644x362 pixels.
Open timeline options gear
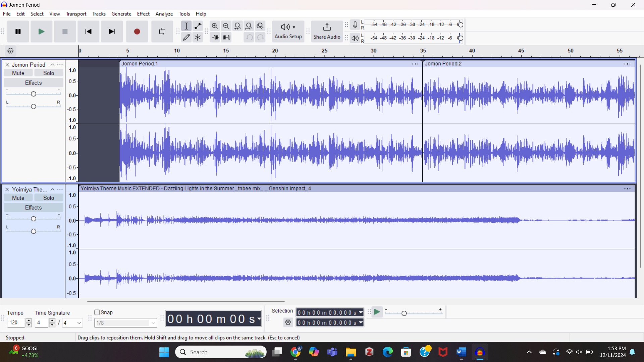click(x=10, y=51)
